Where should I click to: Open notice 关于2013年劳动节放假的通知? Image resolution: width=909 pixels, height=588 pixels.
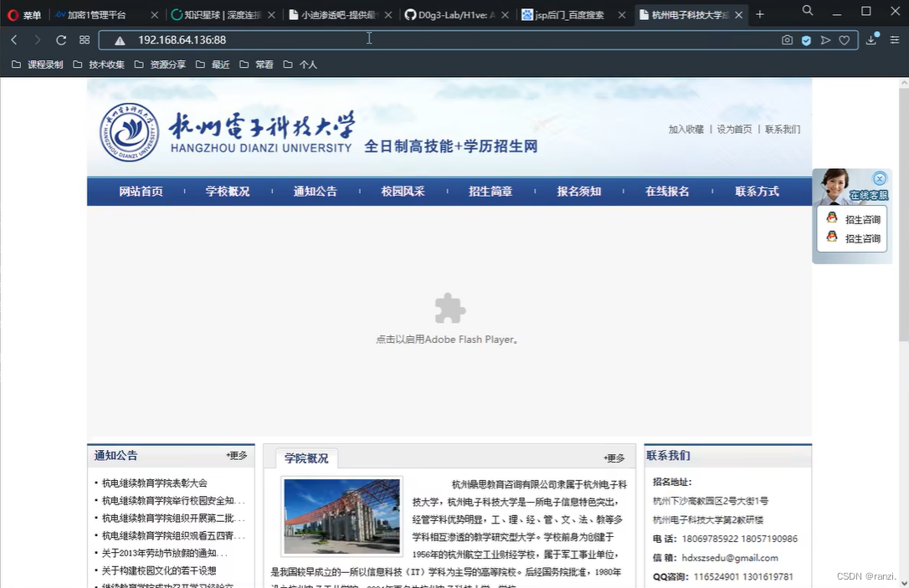pyautogui.click(x=165, y=553)
